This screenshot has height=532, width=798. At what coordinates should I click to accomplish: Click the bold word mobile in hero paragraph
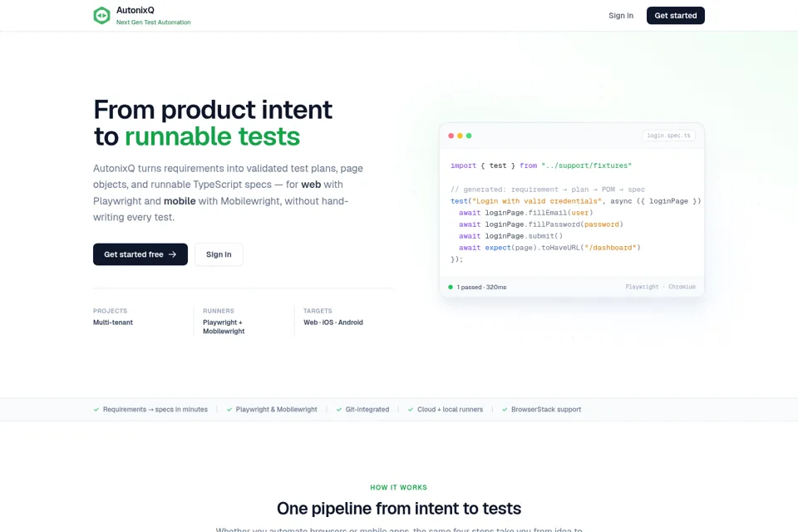[180, 201]
